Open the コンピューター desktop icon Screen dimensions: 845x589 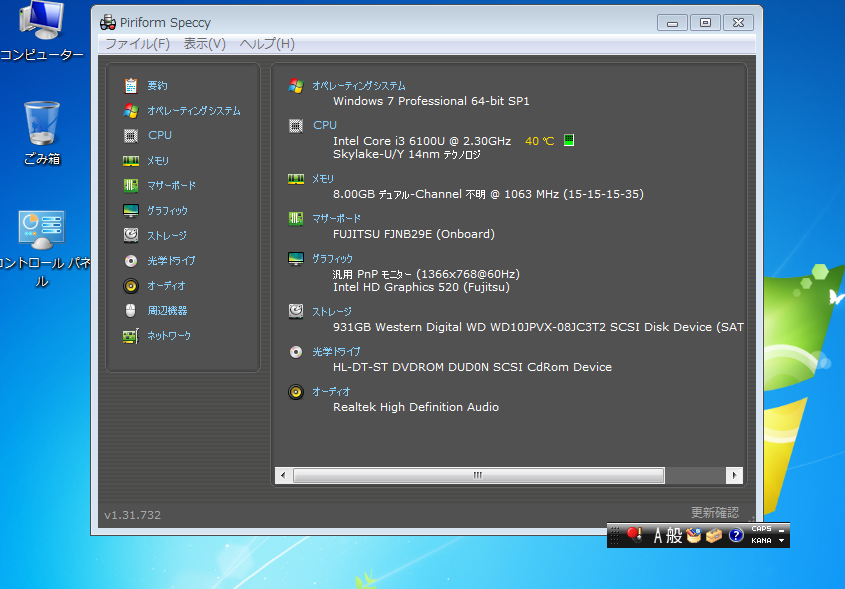pos(41,31)
